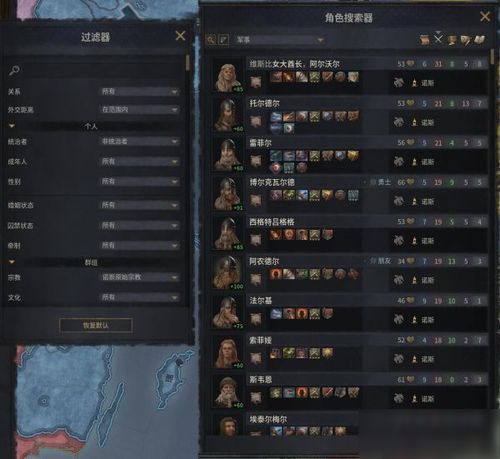500x459 pixels.
Task: Click the character list scrollbar
Action: pyautogui.click(x=492, y=57)
